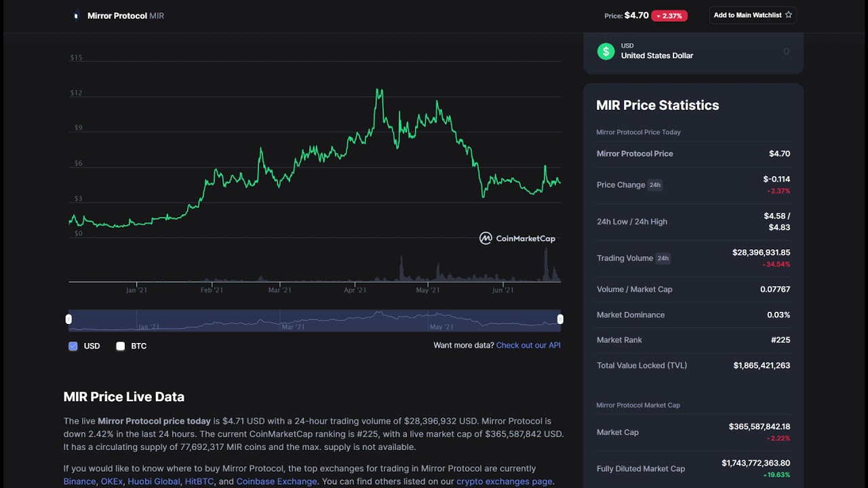Click the Total Value Locked value $1,865,421,263
This screenshot has width=868, height=488.
pos(762,366)
